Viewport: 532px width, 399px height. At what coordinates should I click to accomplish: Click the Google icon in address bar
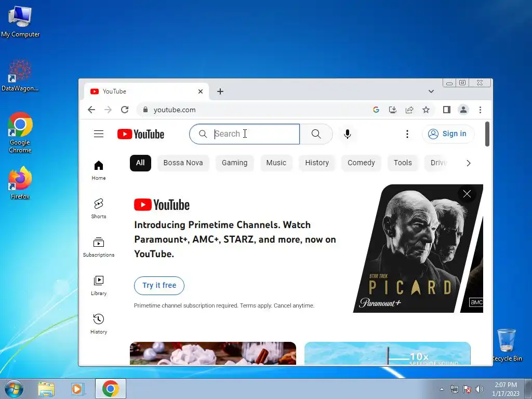tap(376, 110)
